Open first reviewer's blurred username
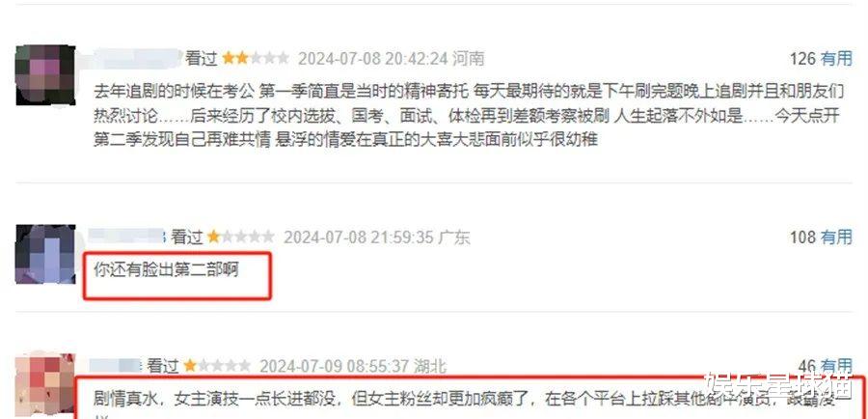Screen dimensions: 868x419 (137, 58)
